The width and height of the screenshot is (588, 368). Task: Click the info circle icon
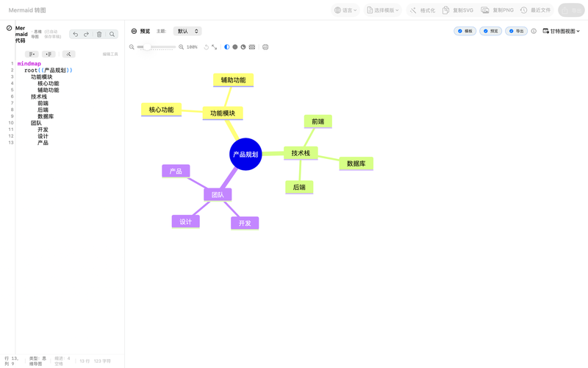534,31
